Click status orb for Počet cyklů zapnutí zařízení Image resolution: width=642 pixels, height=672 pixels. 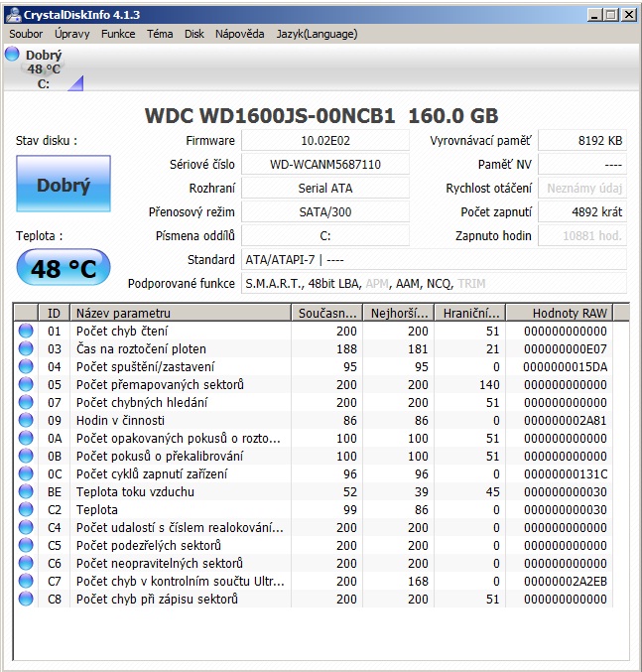click(x=26, y=473)
